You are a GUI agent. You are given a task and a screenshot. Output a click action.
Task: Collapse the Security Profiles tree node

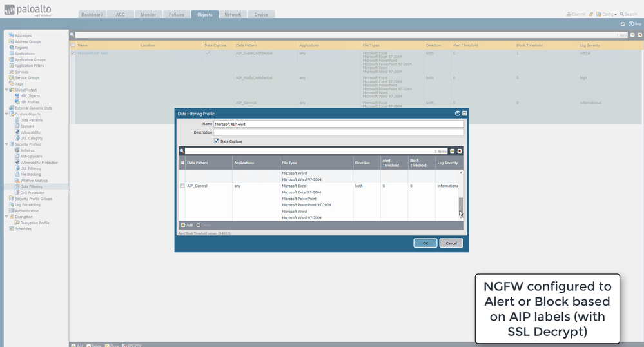coord(6,144)
